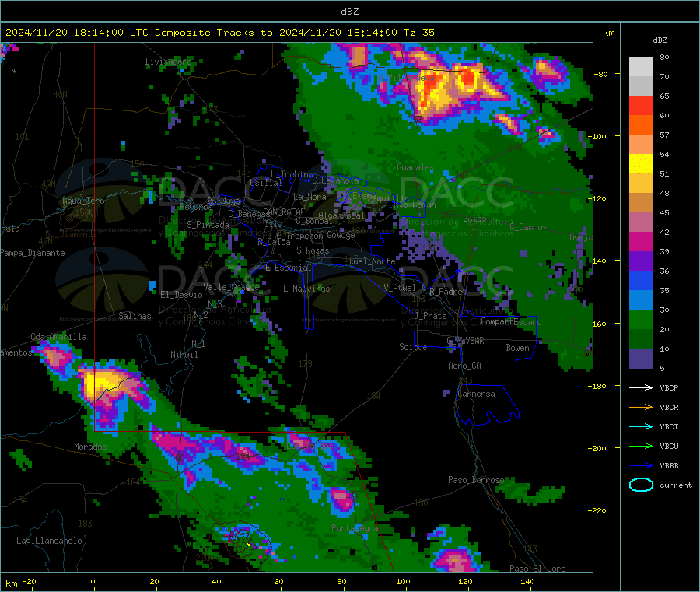Click the 'Guadales' place label

click(x=415, y=167)
